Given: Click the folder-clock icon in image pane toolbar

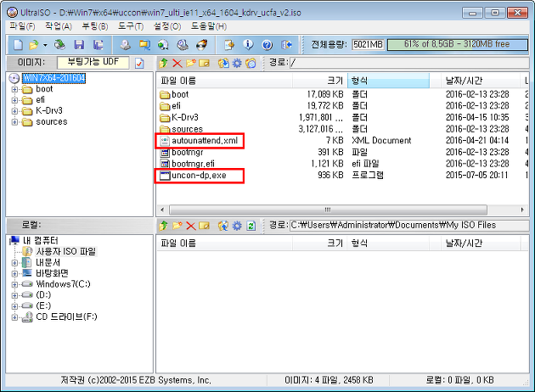Looking at the screenshot, I should pos(251,63).
